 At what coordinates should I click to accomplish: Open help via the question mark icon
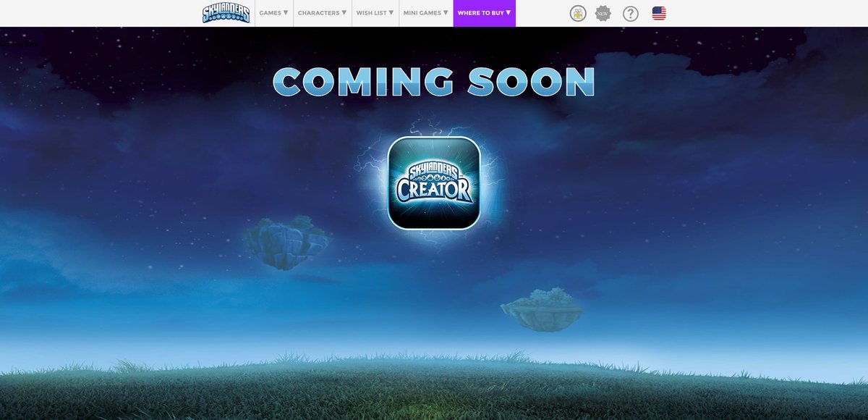(x=631, y=13)
